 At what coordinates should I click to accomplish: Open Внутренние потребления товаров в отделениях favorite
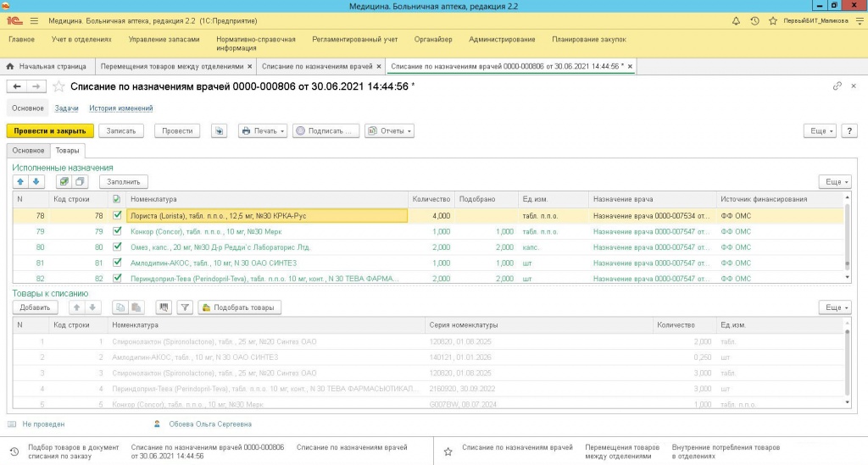pos(726,451)
